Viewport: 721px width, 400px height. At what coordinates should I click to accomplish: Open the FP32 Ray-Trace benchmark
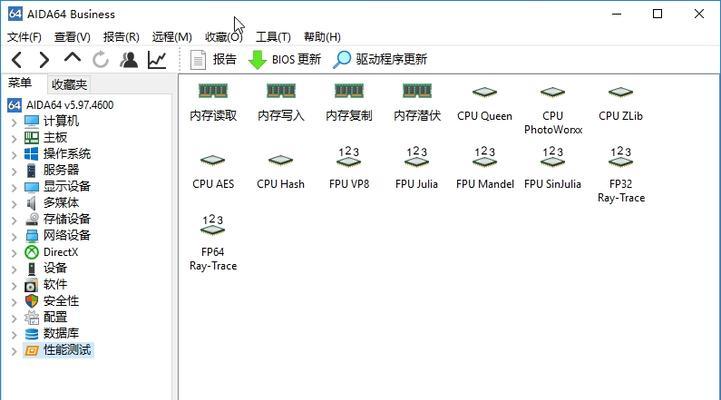pyautogui.click(x=621, y=175)
